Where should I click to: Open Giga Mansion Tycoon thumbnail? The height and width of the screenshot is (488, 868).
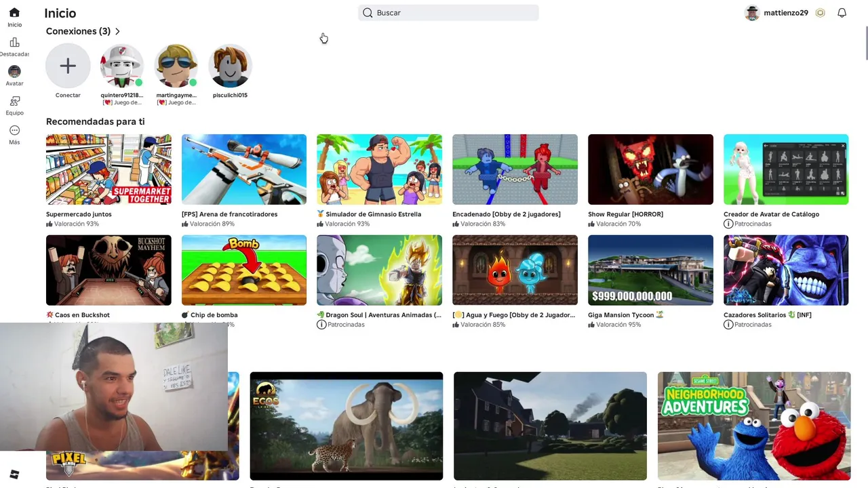click(650, 270)
